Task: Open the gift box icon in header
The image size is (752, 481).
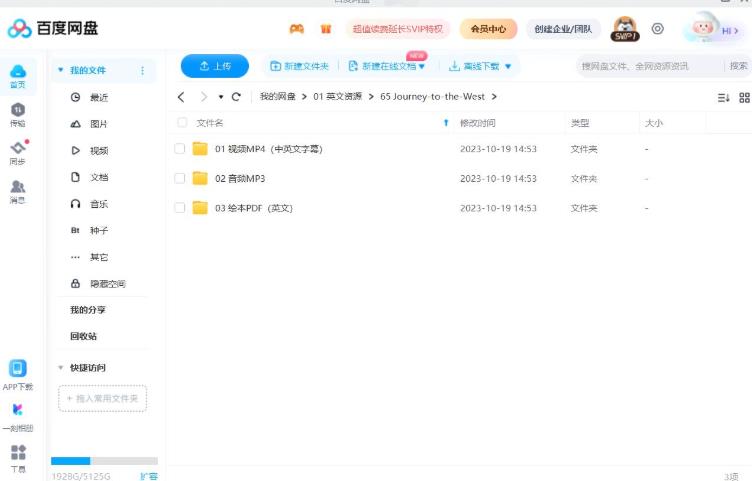Action: pos(326,29)
